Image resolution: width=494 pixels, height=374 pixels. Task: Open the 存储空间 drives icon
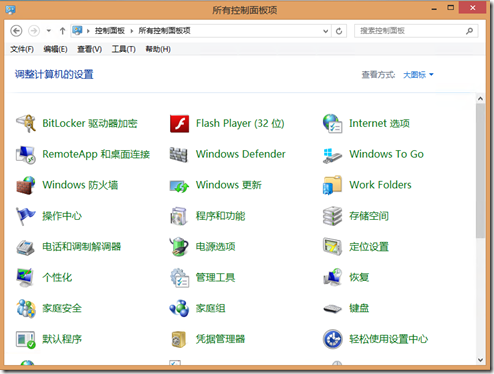(x=332, y=216)
